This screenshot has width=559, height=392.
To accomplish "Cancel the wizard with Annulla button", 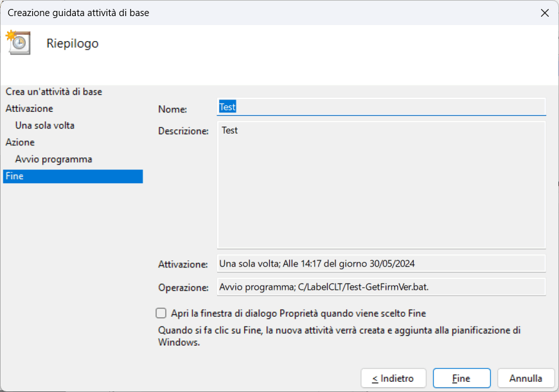I will point(526,379).
